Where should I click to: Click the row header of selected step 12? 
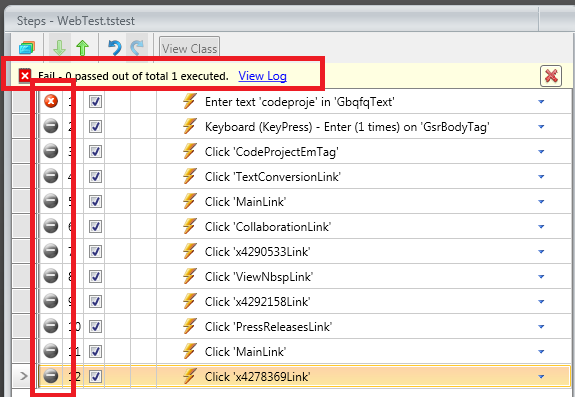click(24, 376)
